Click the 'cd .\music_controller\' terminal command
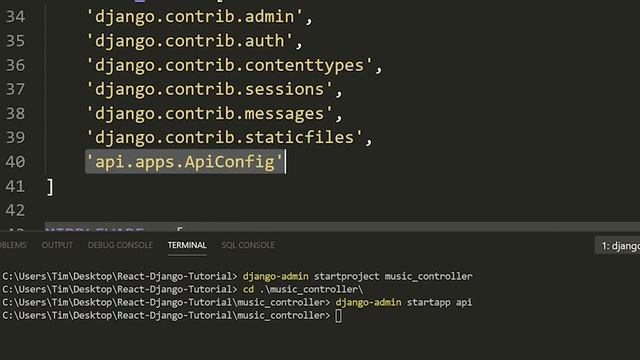This screenshot has height=360, width=640. pyautogui.click(x=303, y=289)
